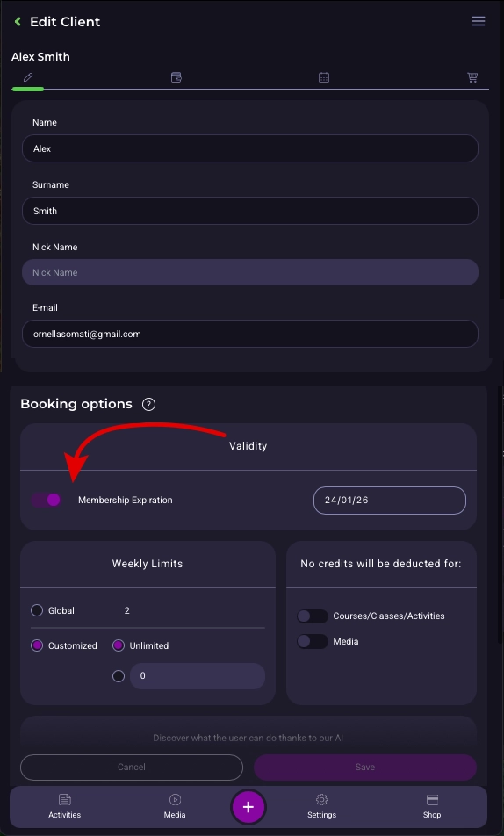Toggle Membership Expiration switch
The image size is (504, 836).
coord(47,500)
